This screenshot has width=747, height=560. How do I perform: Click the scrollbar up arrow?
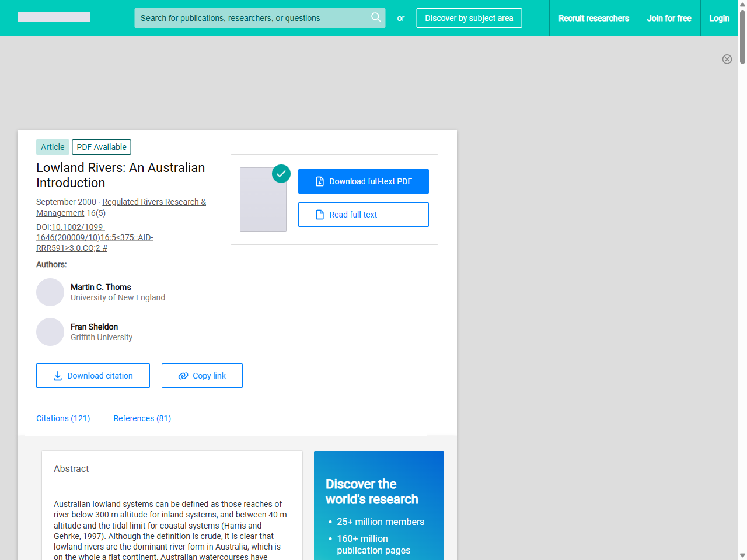[742, 5]
